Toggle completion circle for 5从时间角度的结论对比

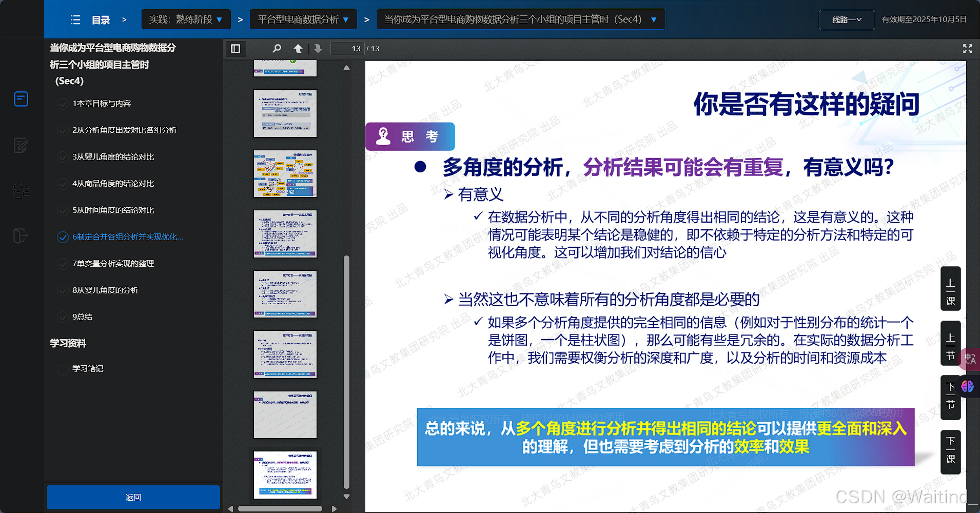[63, 210]
